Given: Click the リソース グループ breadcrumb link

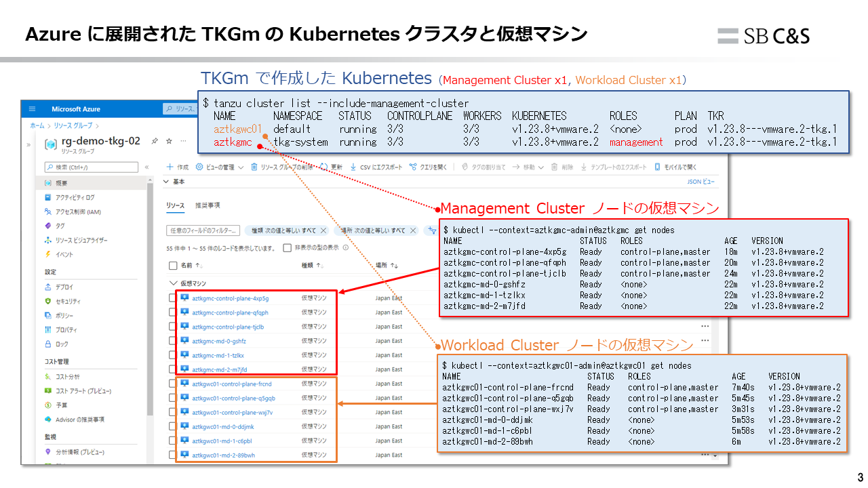Looking at the screenshot, I should (x=73, y=125).
